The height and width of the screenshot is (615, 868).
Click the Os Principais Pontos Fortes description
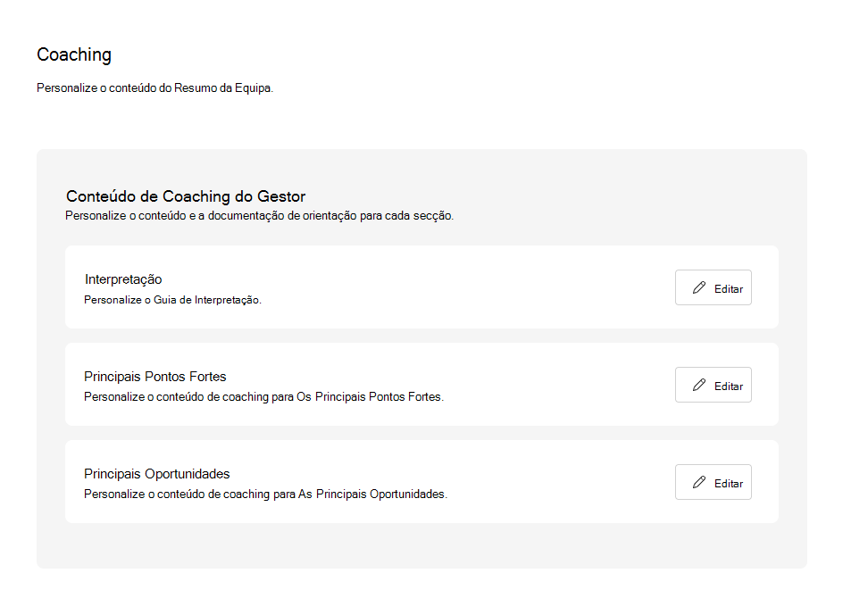pos(263,397)
